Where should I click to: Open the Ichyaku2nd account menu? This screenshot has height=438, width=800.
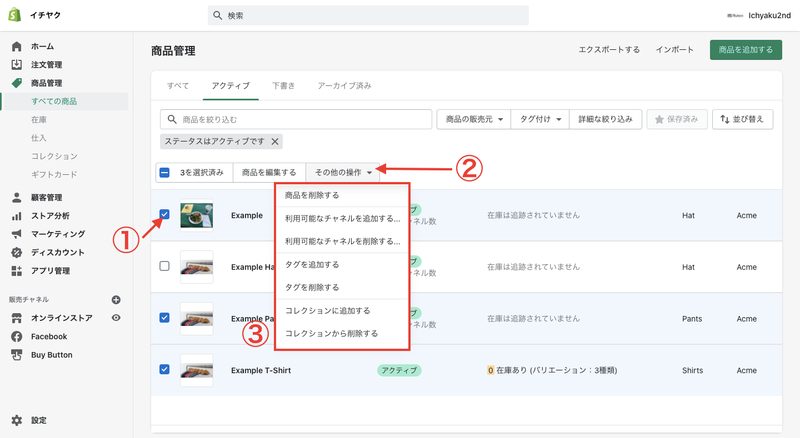759,15
